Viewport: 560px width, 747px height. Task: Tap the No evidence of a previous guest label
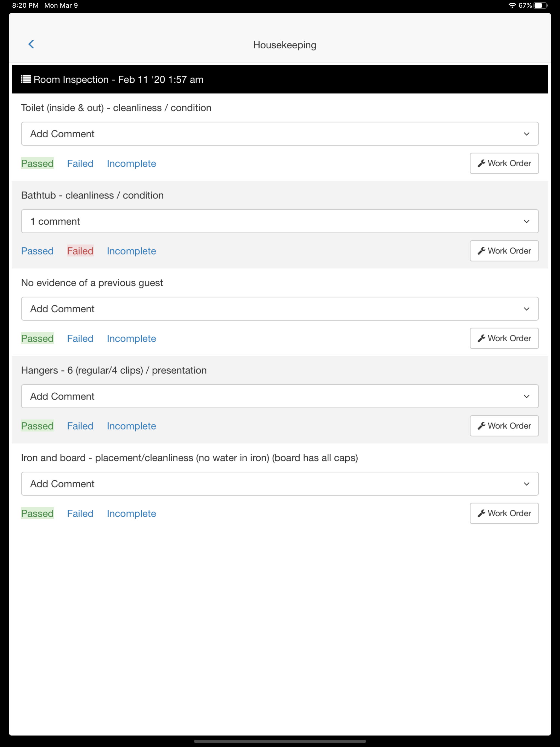coord(92,283)
